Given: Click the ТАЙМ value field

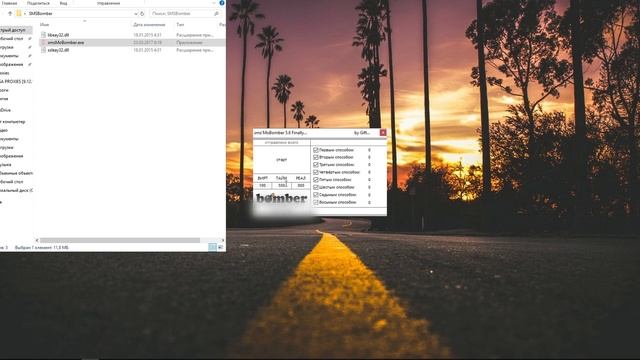Looking at the screenshot, I should coord(282,185).
